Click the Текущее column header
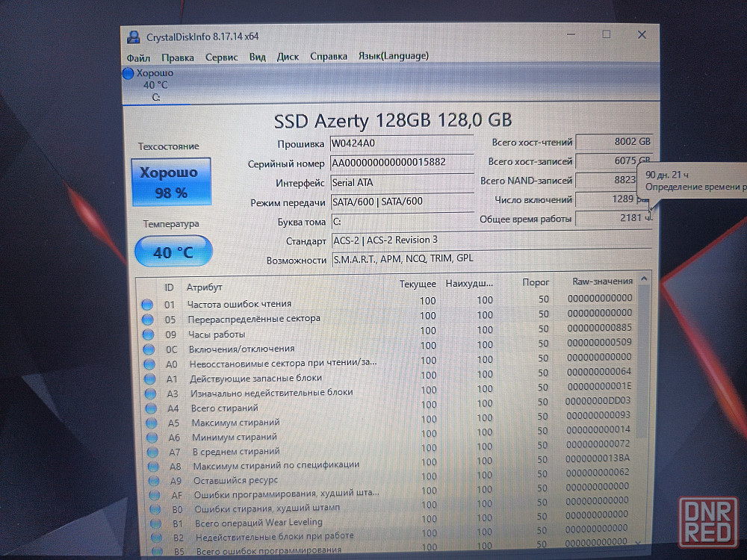Viewport: 747px width, 560px height. (418, 284)
